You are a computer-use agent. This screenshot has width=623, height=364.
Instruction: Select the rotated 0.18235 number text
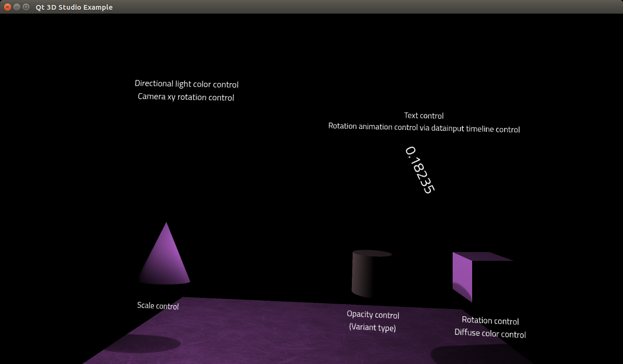coord(419,170)
